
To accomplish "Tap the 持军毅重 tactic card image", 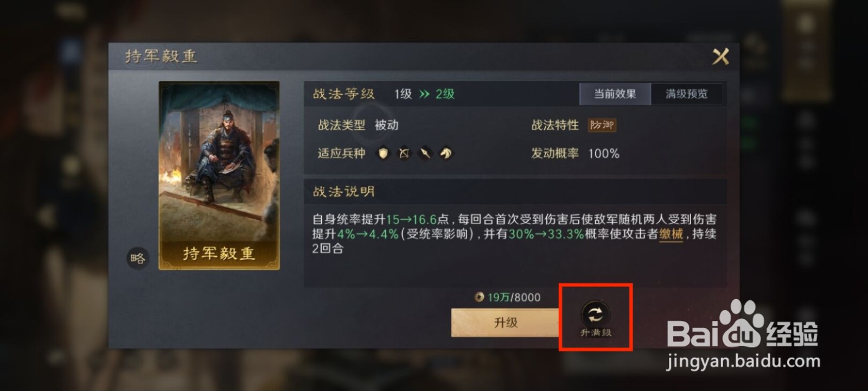I will (x=219, y=175).
